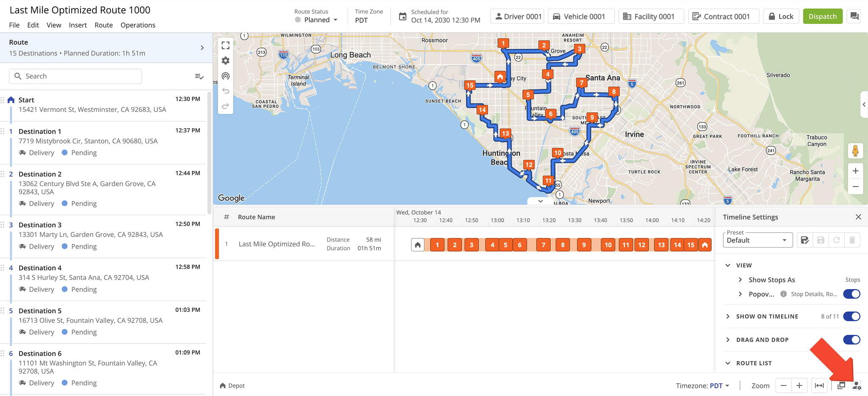Open the timeline user settings icon
Viewport: 868px width, 396px height.
[x=857, y=385]
